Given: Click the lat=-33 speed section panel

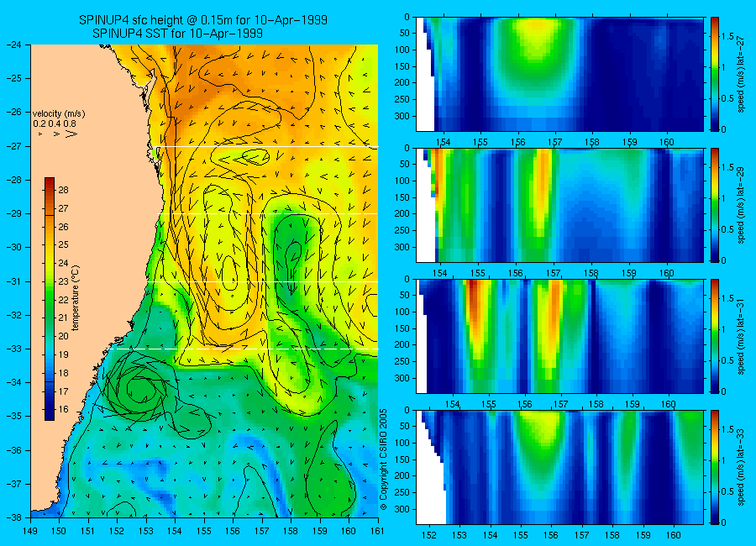Looking at the screenshot, I should [559, 467].
